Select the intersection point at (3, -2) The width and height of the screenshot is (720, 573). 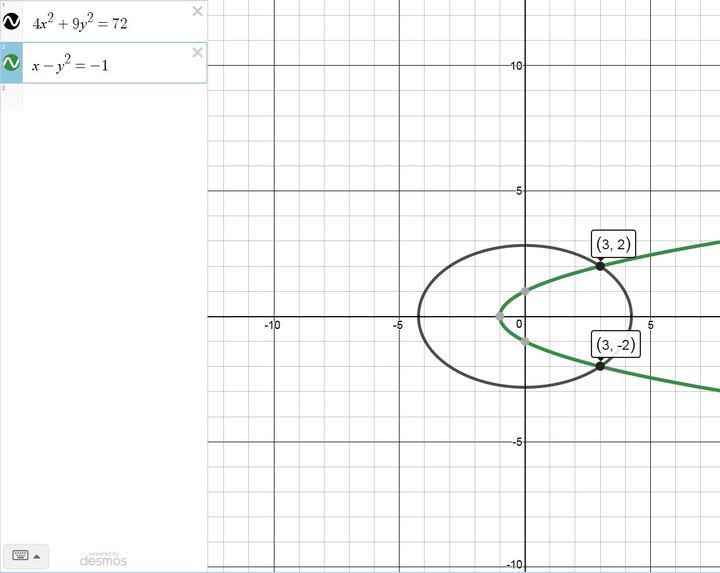(x=600, y=366)
